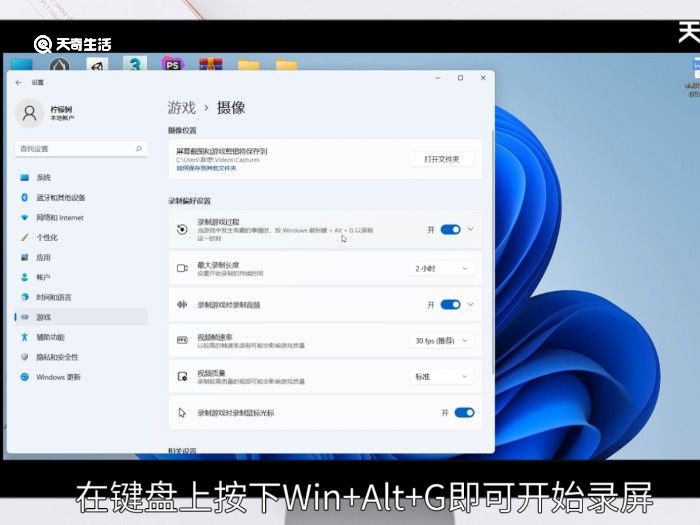The width and height of the screenshot is (700, 525).
Task: Expand the audio recording options chevron
Action: click(471, 304)
